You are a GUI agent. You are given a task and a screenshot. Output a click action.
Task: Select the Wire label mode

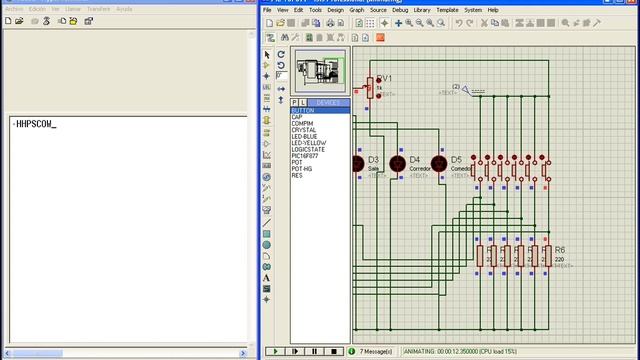click(267, 87)
